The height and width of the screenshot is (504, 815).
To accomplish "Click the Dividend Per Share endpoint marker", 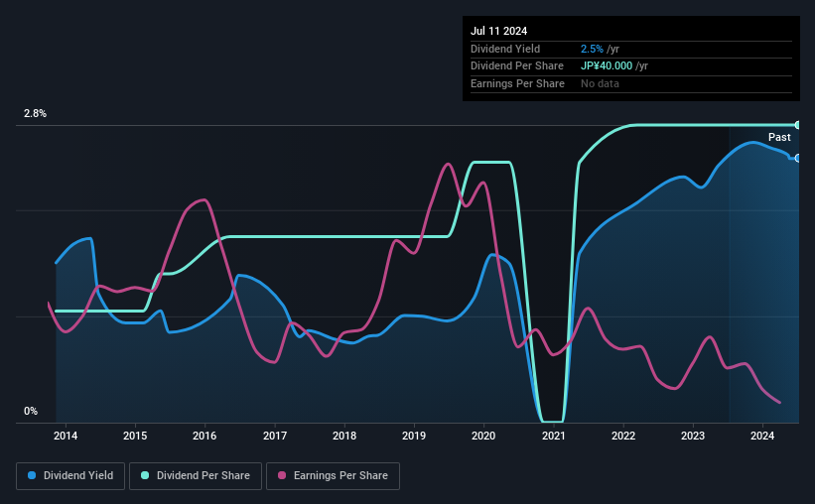I will click(798, 125).
